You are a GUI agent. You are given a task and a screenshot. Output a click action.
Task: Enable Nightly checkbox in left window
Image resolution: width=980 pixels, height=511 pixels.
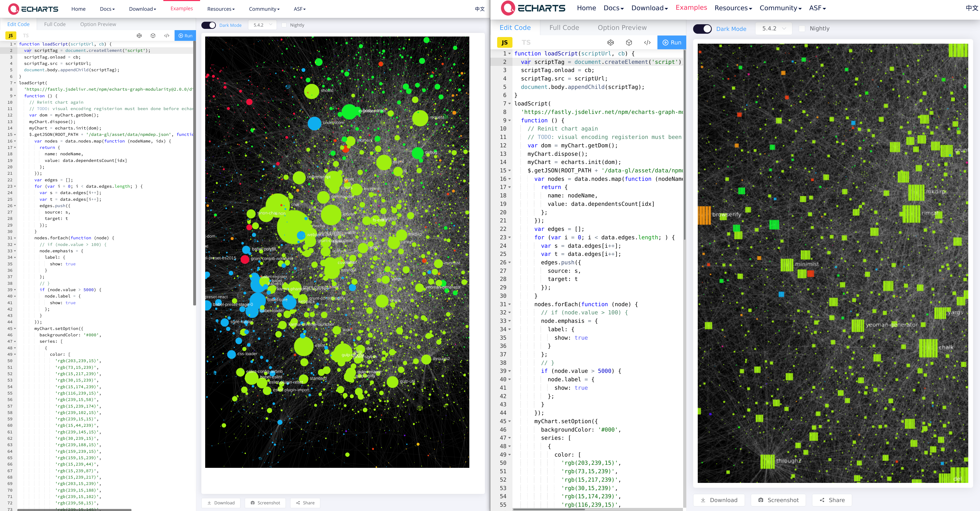[x=284, y=25]
